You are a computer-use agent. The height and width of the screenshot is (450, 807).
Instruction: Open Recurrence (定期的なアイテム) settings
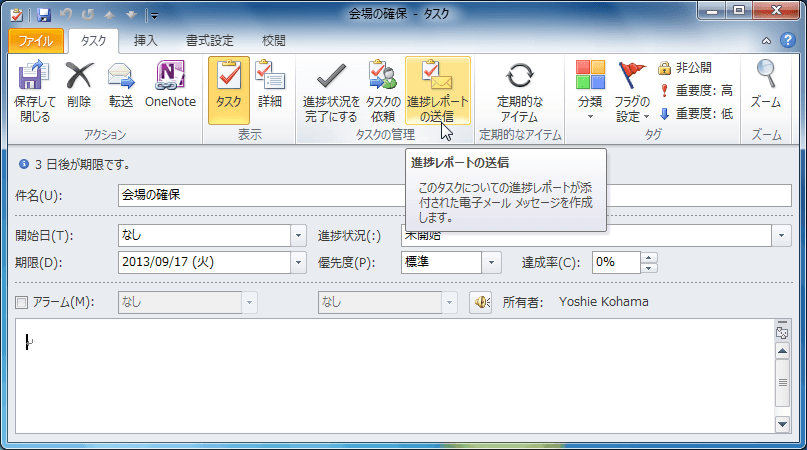(520, 91)
